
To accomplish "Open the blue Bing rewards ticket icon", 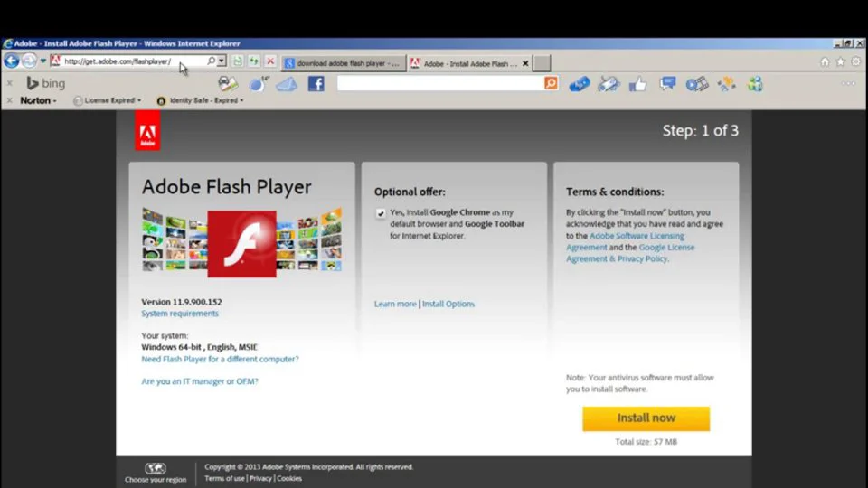I will (579, 84).
